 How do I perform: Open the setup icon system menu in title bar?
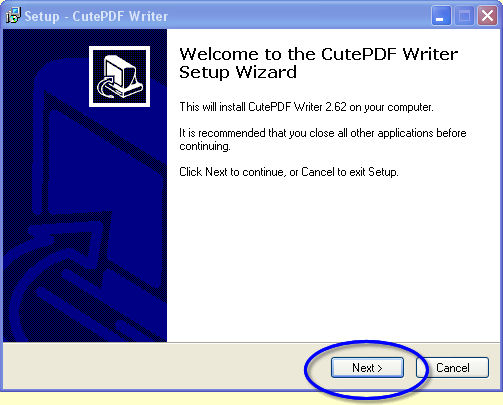pyautogui.click(x=13, y=16)
